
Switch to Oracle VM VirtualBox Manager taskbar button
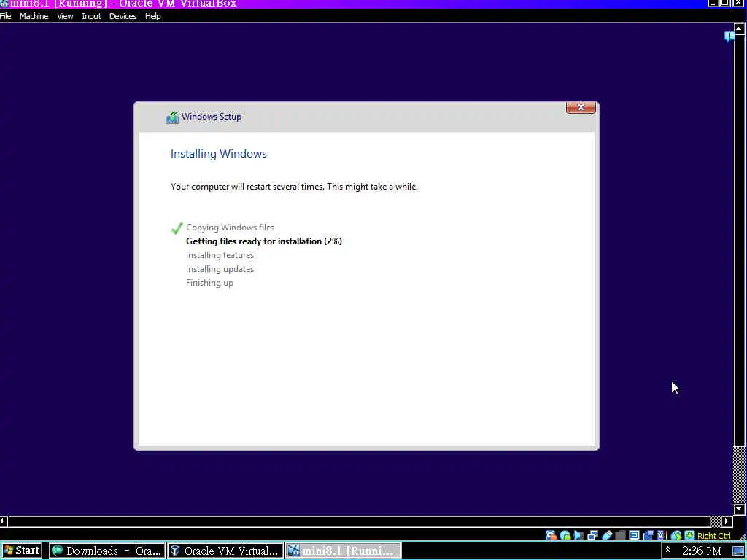click(225, 551)
